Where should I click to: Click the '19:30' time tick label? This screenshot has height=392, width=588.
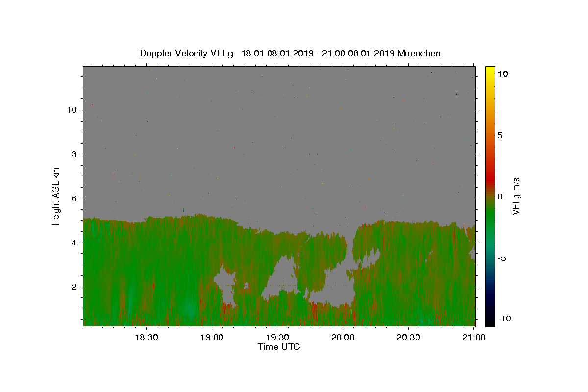[x=277, y=338]
